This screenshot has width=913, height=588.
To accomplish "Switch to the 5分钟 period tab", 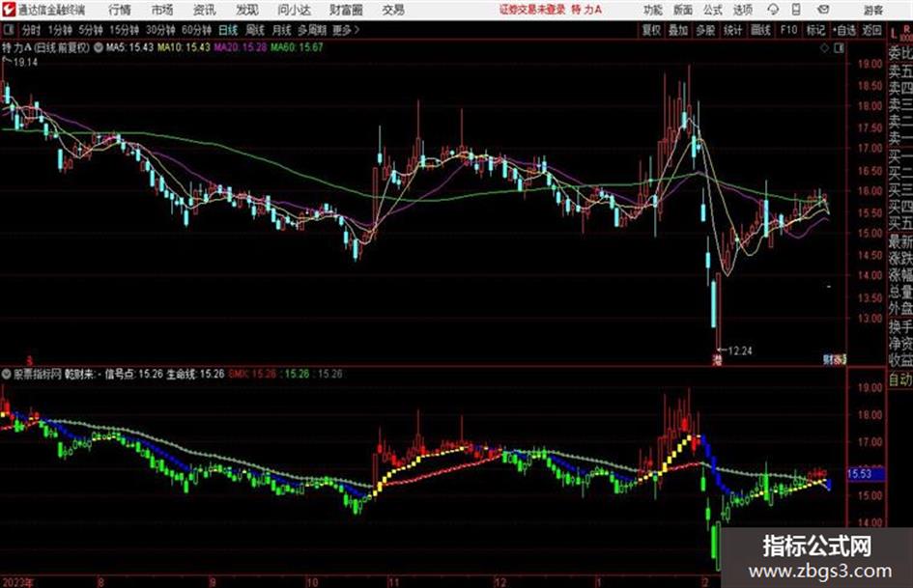I will (90, 30).
